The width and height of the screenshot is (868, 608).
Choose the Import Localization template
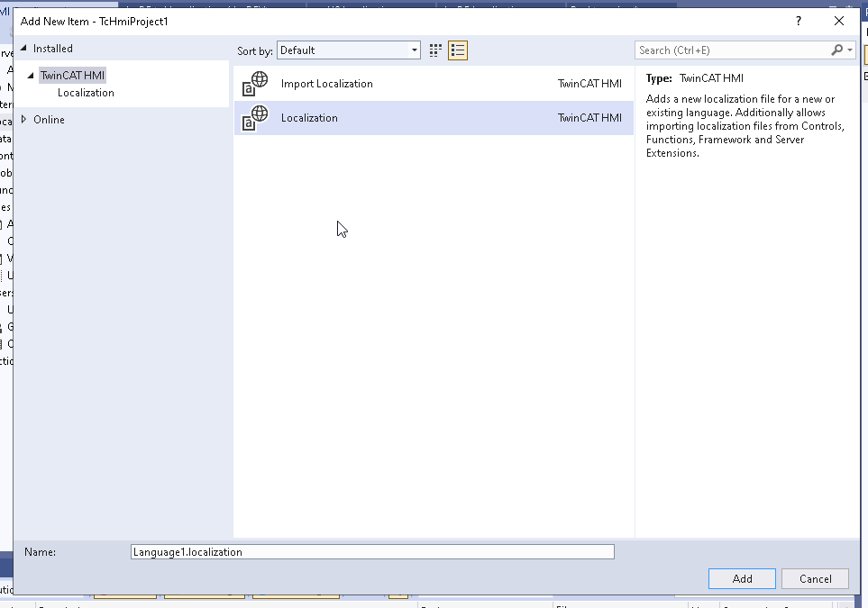coord(434,84)
